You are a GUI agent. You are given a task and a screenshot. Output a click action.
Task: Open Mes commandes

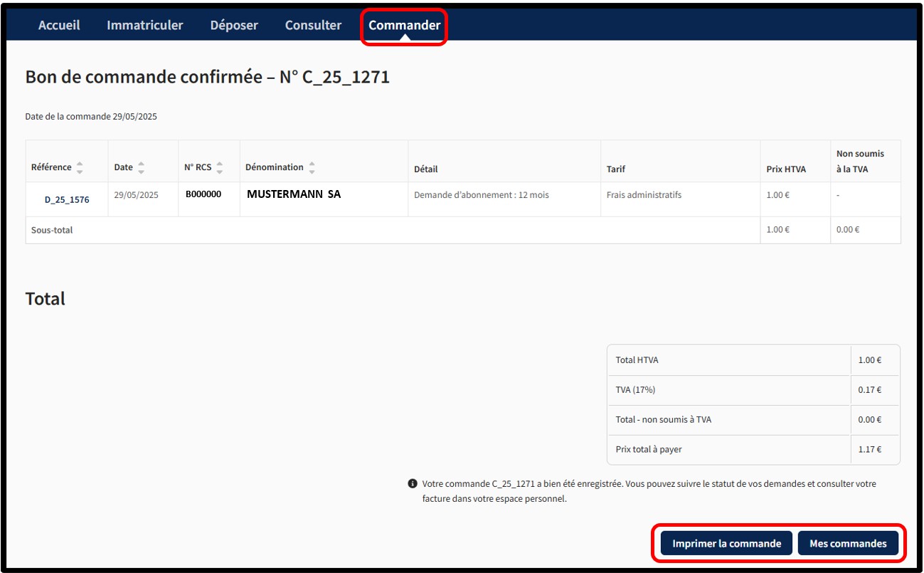coord(848,543)
